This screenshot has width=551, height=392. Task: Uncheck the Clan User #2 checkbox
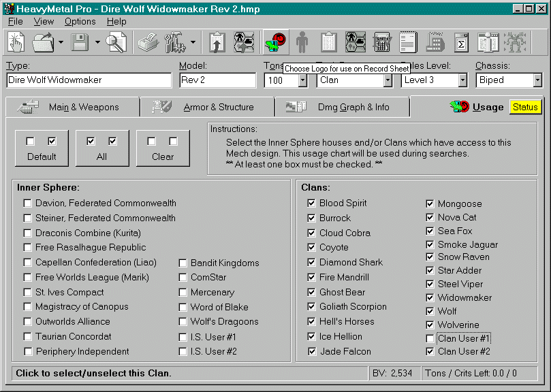pos(430,352)
